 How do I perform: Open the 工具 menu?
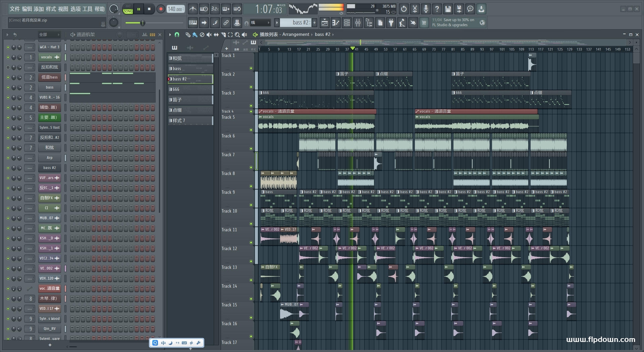[x=87, y=9]
